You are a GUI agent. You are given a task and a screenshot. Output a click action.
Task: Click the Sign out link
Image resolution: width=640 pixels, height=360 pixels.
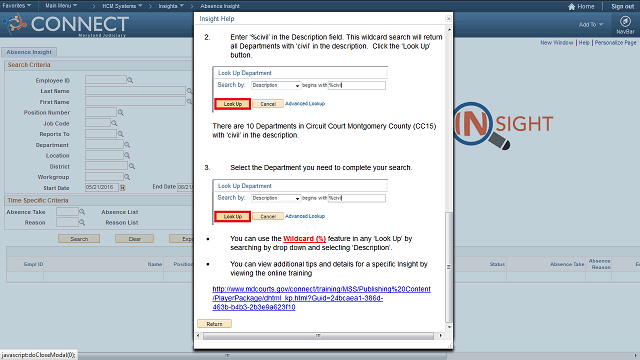622,6
